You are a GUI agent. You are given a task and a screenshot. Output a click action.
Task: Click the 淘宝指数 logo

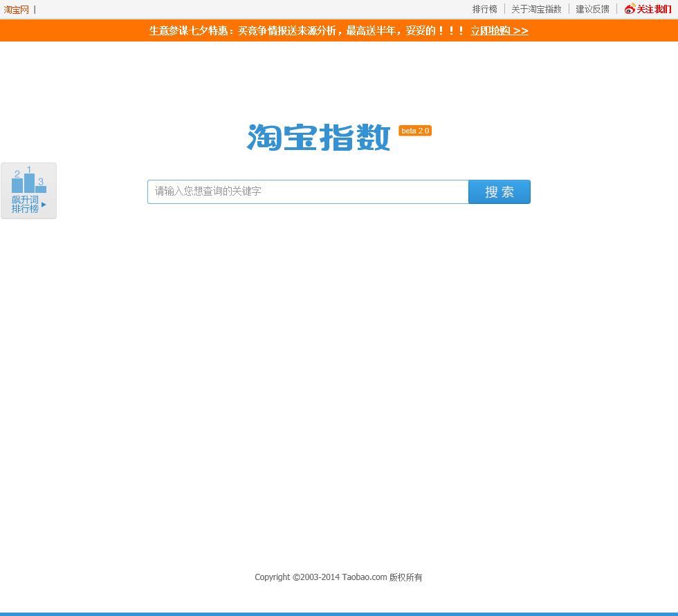tap(319, 138)
